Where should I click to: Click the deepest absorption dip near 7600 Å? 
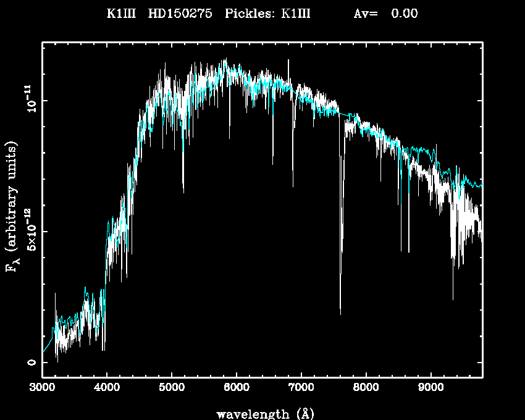click(x=340, y=312)
